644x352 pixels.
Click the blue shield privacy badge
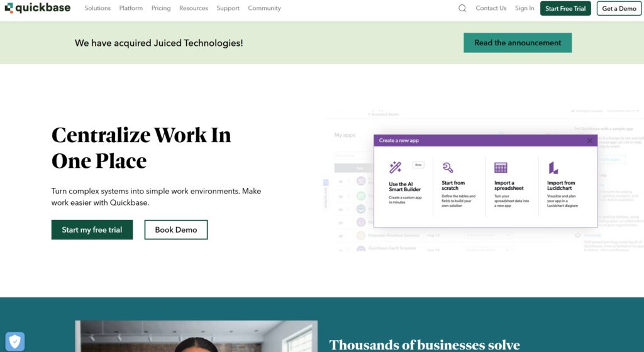pyautogui.click(x=15, y=341)
